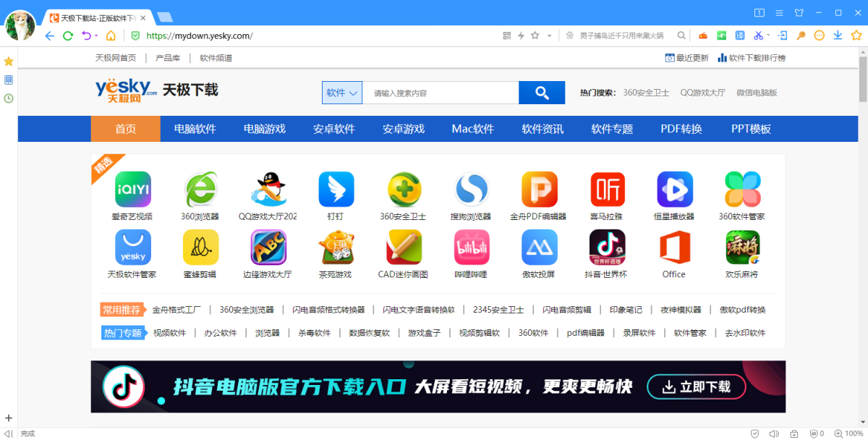
Task: Switch to the 电脑软件 nav tab
Action: point(195,129)
